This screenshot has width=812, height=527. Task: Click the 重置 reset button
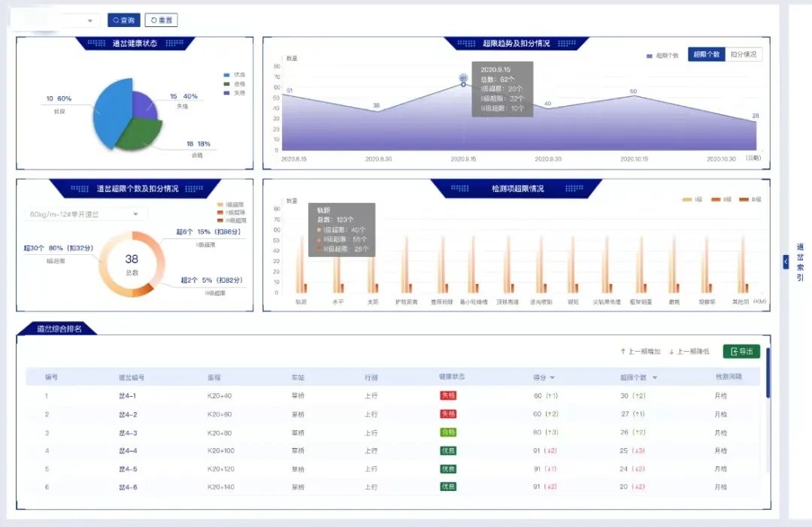click(x=161, y=20)
